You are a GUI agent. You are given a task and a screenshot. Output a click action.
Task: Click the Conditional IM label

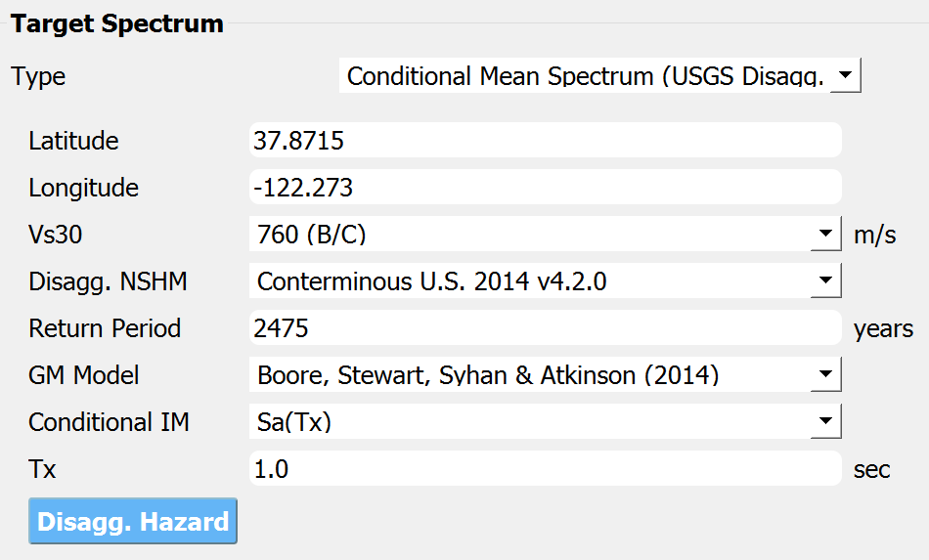tap(109, 422)
